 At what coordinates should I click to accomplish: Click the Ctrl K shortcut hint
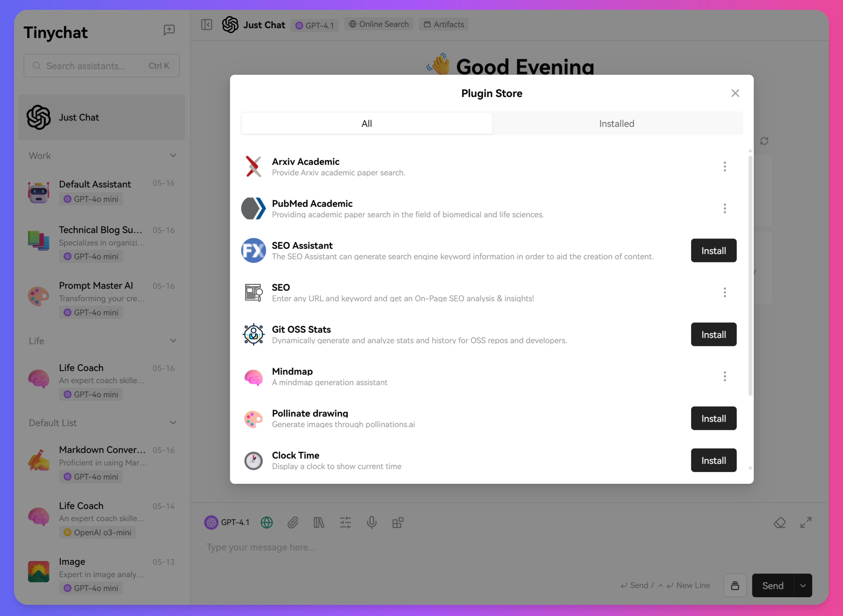tap(159, 66)
